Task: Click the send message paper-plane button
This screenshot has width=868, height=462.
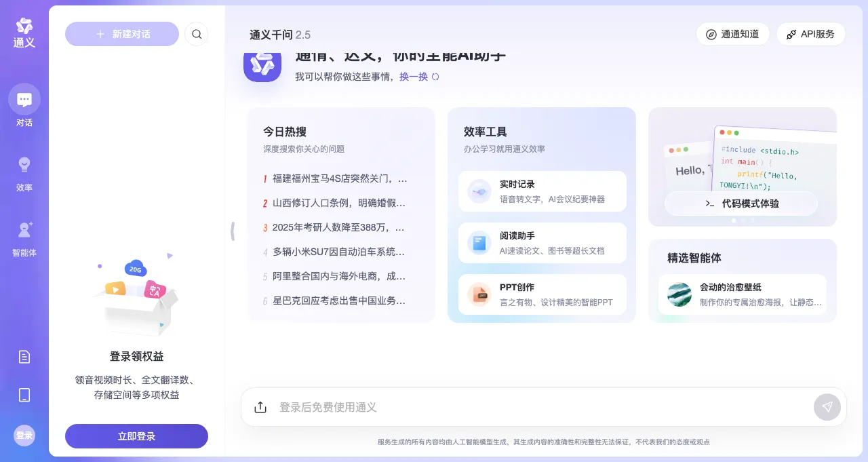Action: coord(827,407)
